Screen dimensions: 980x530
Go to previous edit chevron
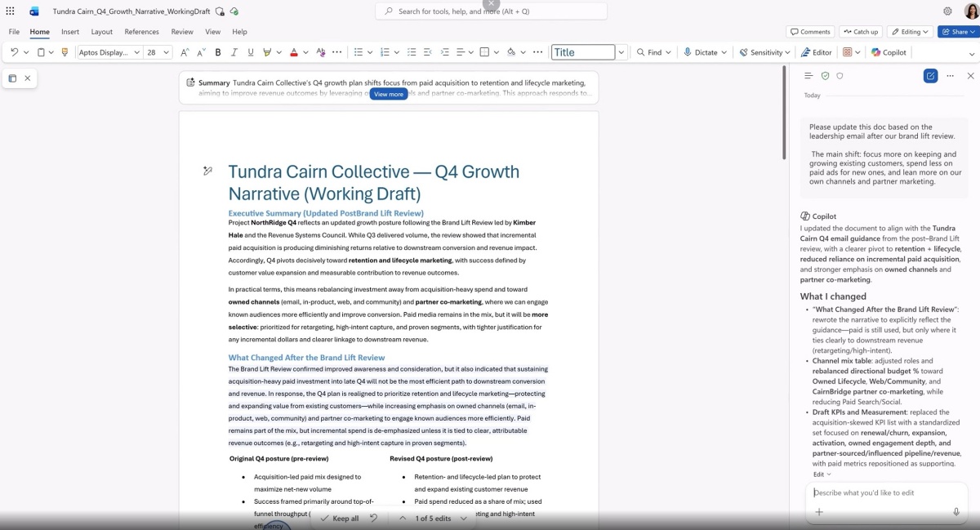click(x=403, y=519)
